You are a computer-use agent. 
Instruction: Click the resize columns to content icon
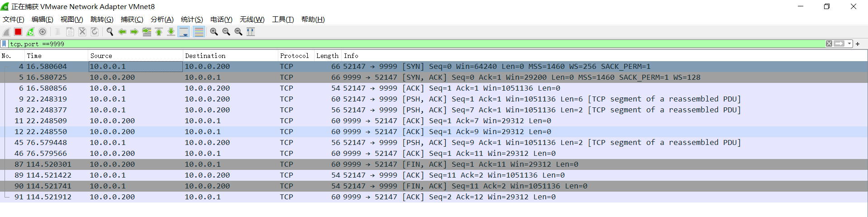coord(251,32)
